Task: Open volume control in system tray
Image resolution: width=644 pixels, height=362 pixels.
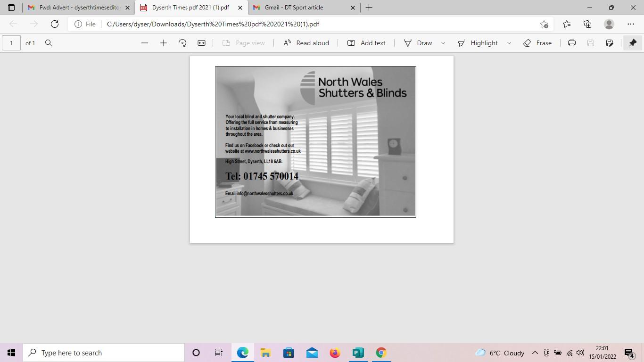Action: [580, 353]
